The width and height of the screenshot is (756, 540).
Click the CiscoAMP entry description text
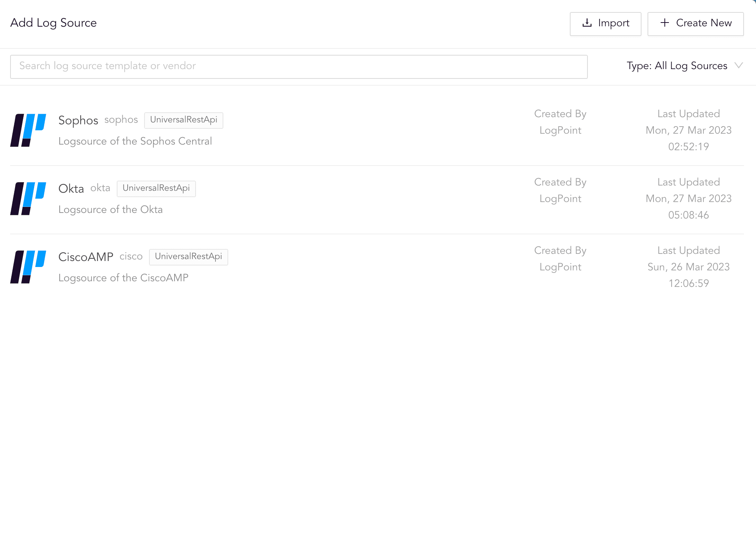click(x=123, y=278)
